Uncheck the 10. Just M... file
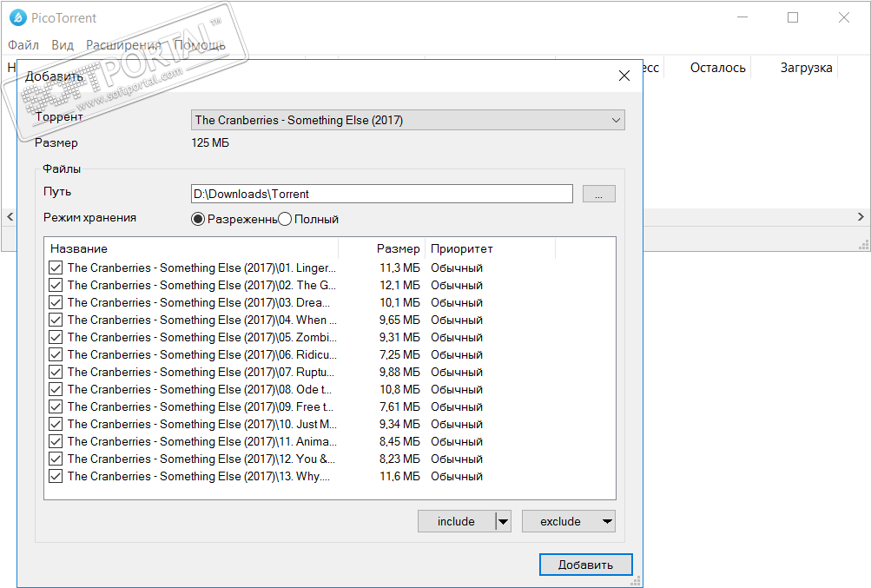This screenshot has height=588, width=871. click(56, 424)
